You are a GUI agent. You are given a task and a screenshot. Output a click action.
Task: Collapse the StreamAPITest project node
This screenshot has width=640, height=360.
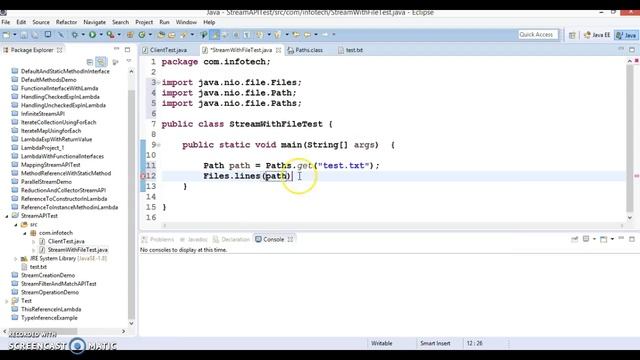click(x=7, y=216)
